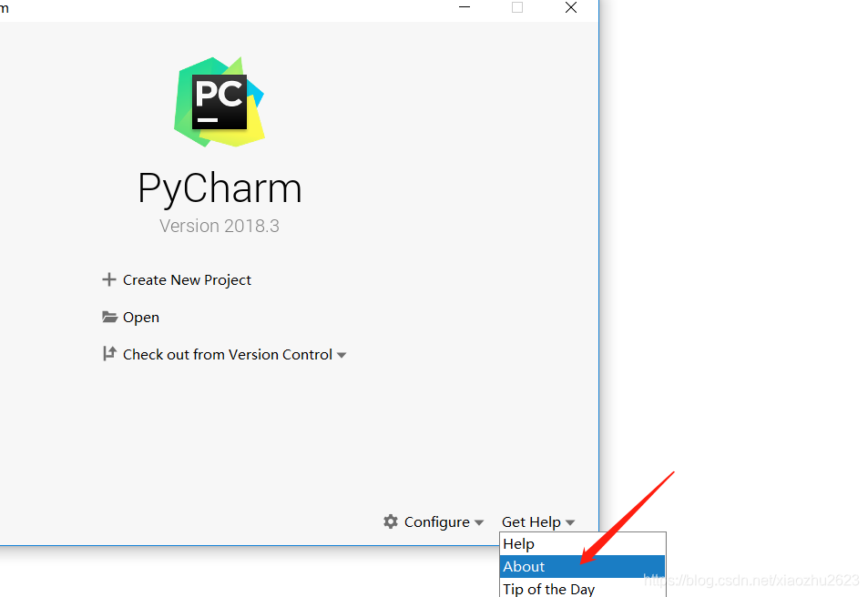Open the Configure dropdown
868x597 pixels.
(444, 521)
